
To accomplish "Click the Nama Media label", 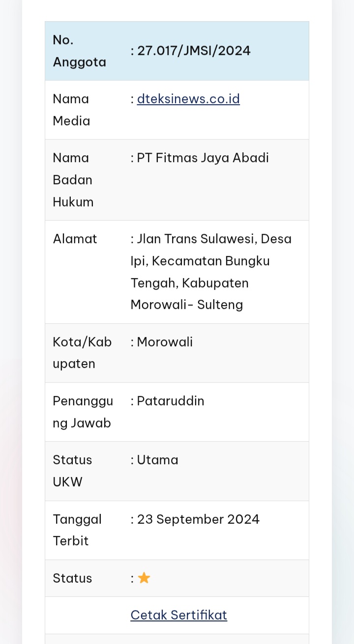I will [71, 110].
